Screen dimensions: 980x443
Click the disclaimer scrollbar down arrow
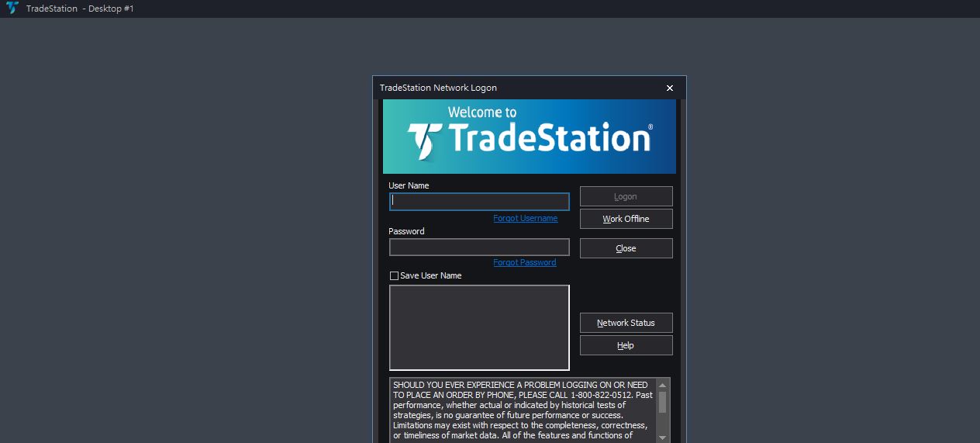tap(662, 438)
